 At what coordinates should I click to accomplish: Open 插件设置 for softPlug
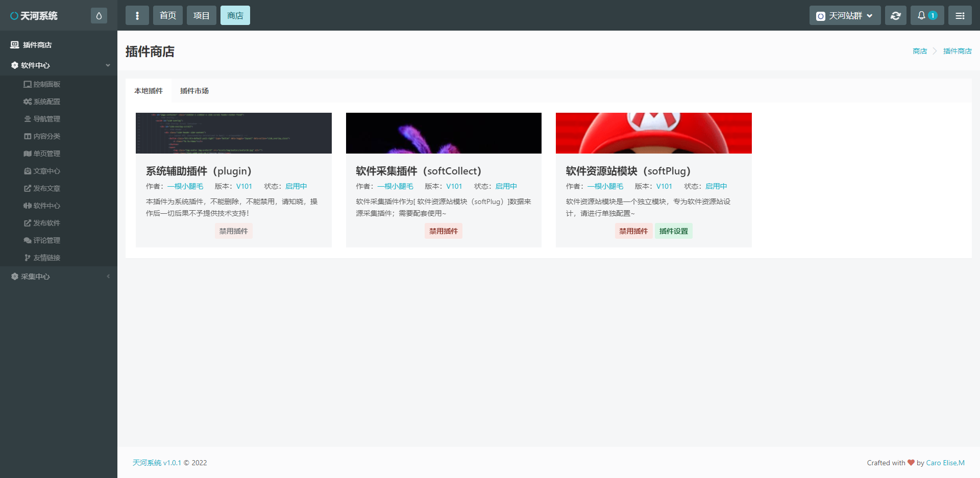tap(673, 231)
